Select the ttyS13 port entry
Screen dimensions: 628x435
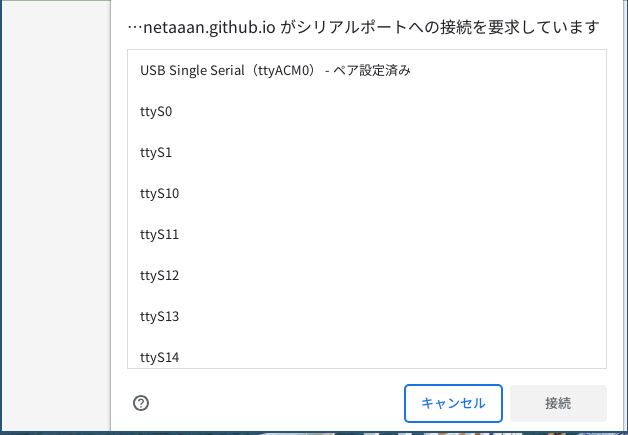pyautogui.click(x=367, y=316)
